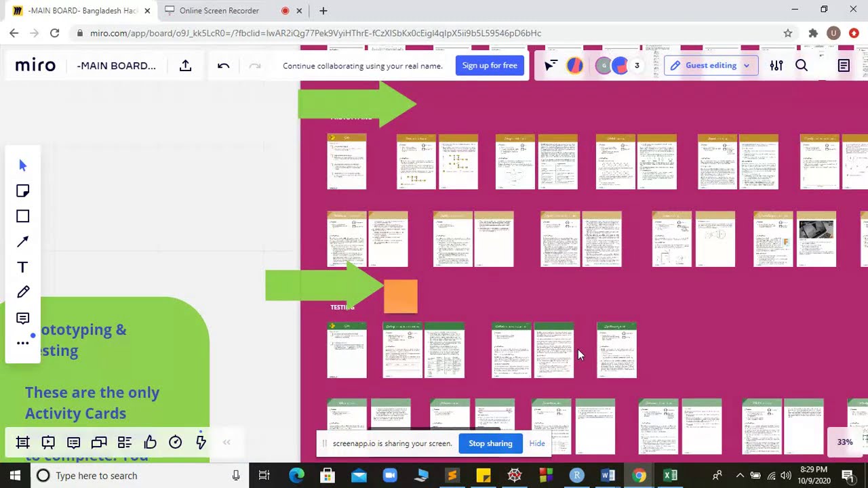Select the pen drawing tool
Image resolution: width=868 pixels, height=488 pixels.
[x=22, y=292]
